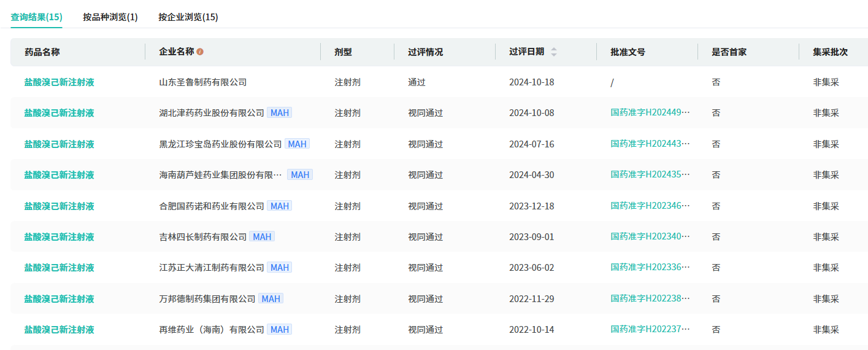Click MAH tag for 再维药业（海南）有限公司
The width and height of the screenshot is (868, 350).
click(280, 330)
